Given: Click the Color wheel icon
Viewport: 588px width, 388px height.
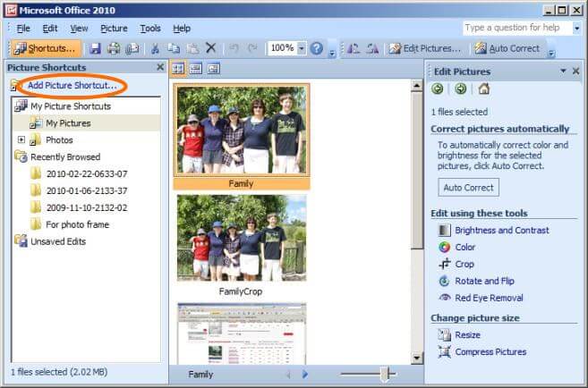Looking at the screenshot, I should click(445, 247).
